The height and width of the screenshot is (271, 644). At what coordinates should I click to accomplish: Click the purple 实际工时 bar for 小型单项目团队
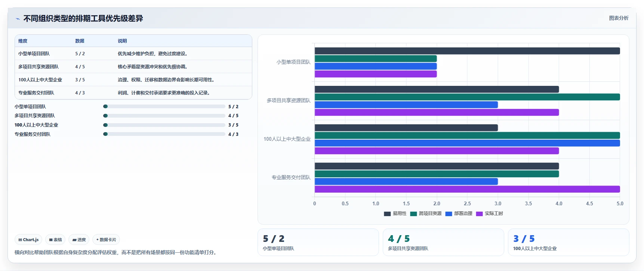click(x=376, y=74)
